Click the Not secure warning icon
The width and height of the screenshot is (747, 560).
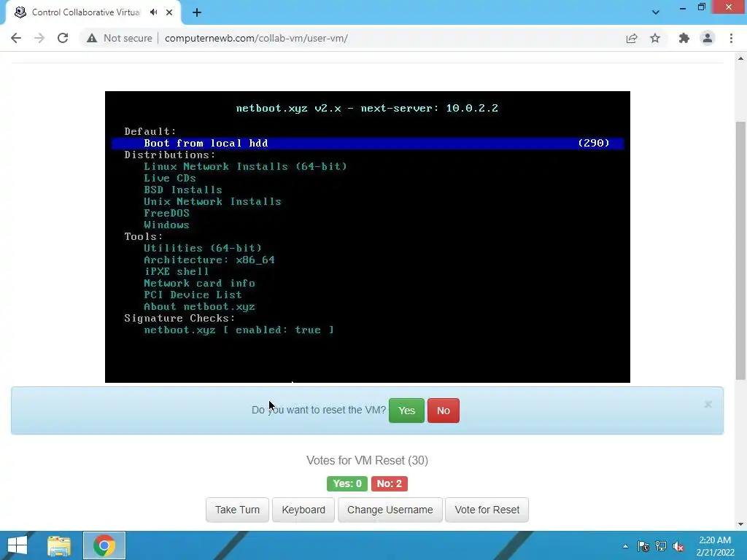click(x=92, y=38)
